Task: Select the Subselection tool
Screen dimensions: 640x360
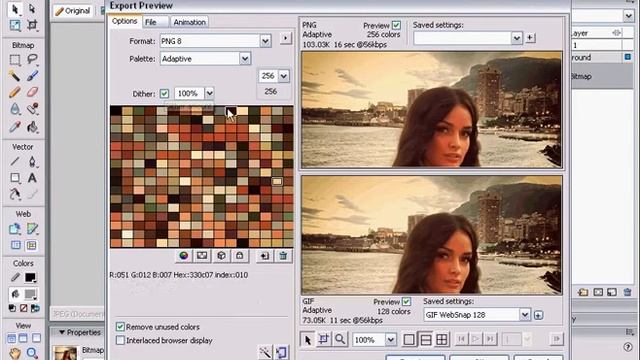Action: [x=32, y=9]
